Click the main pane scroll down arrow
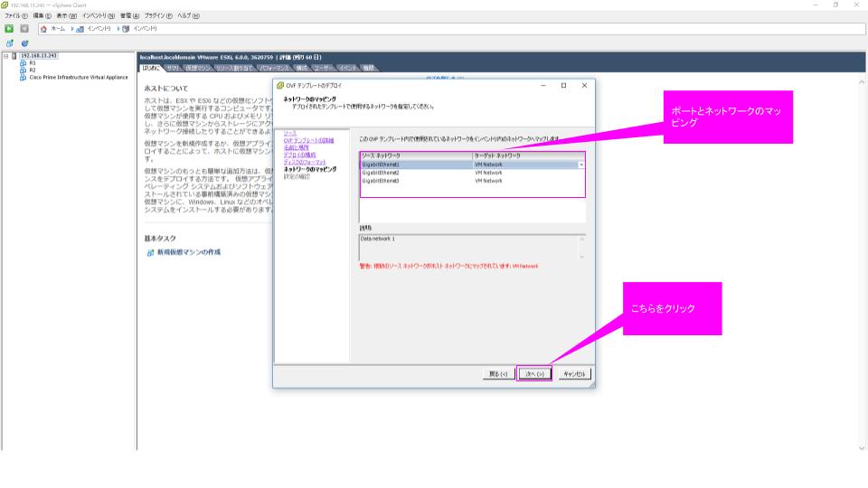 pos(862,447)
